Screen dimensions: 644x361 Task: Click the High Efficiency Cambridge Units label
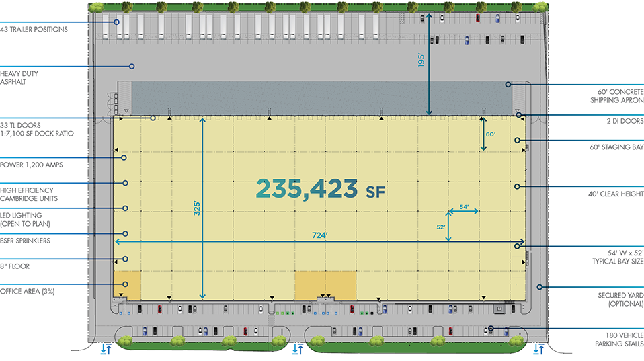pos(28,194)
